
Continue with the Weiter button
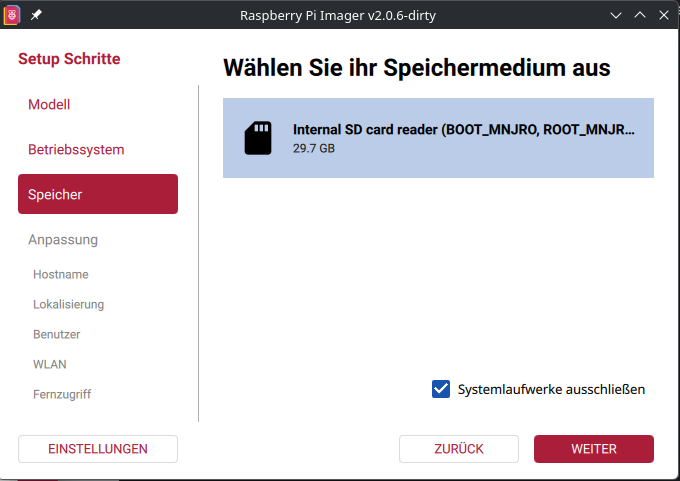pos(593,449)
